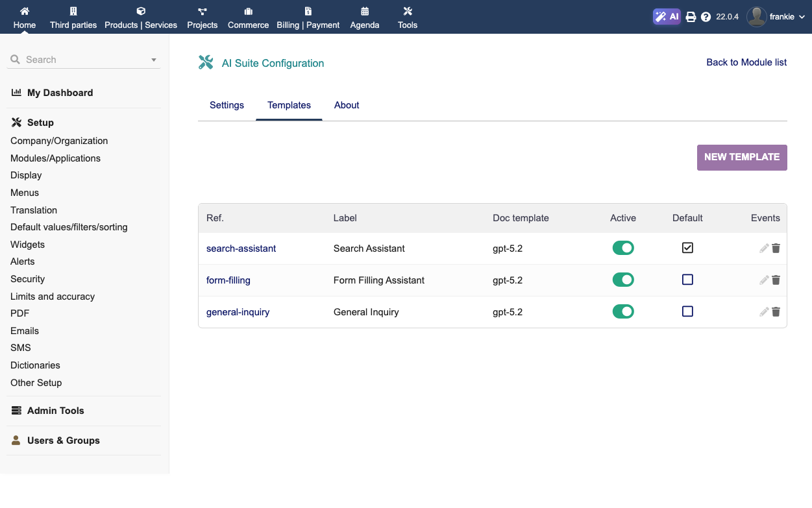
Task: Disable the Search Assistant active toggle
Action: [x=623, y=248]
